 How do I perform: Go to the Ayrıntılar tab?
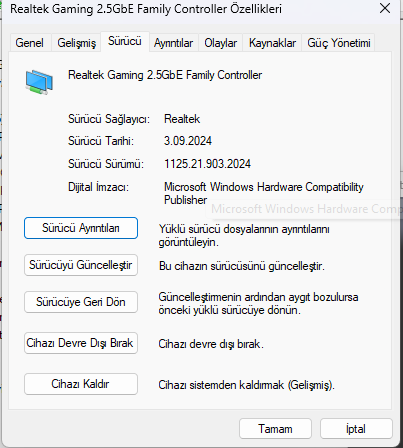pos(173,43)
